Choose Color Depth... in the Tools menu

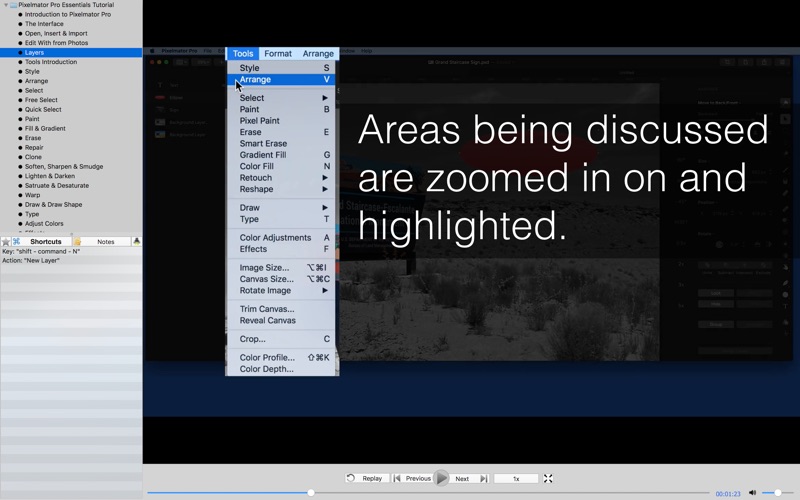(x=282, y=369)
